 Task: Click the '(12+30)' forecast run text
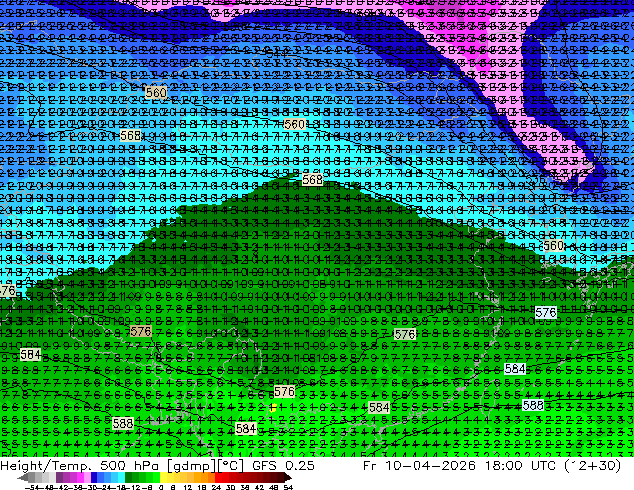coord(592,466)
